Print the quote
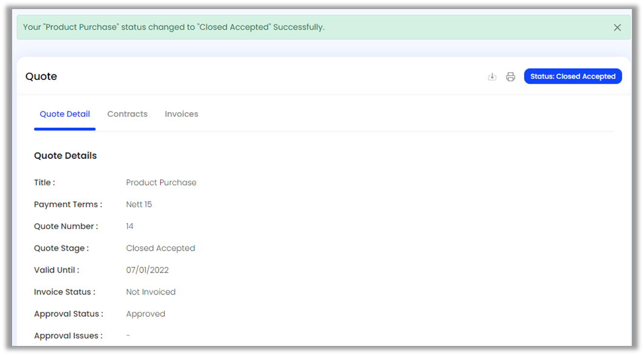This screenshot has height=355, width=644. [511, 77]
